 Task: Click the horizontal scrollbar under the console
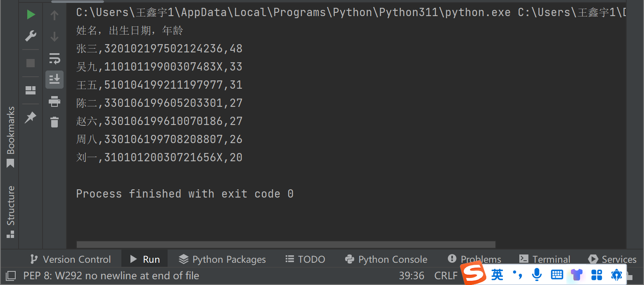click(x=286, y=245)
